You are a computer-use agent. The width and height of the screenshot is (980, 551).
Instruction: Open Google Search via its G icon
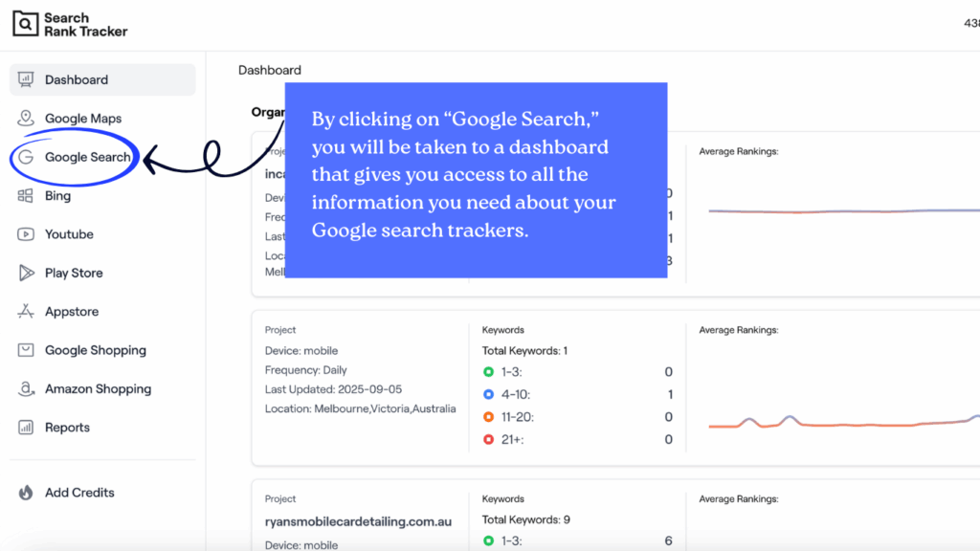pyautogui.click(x=26, y=157)
